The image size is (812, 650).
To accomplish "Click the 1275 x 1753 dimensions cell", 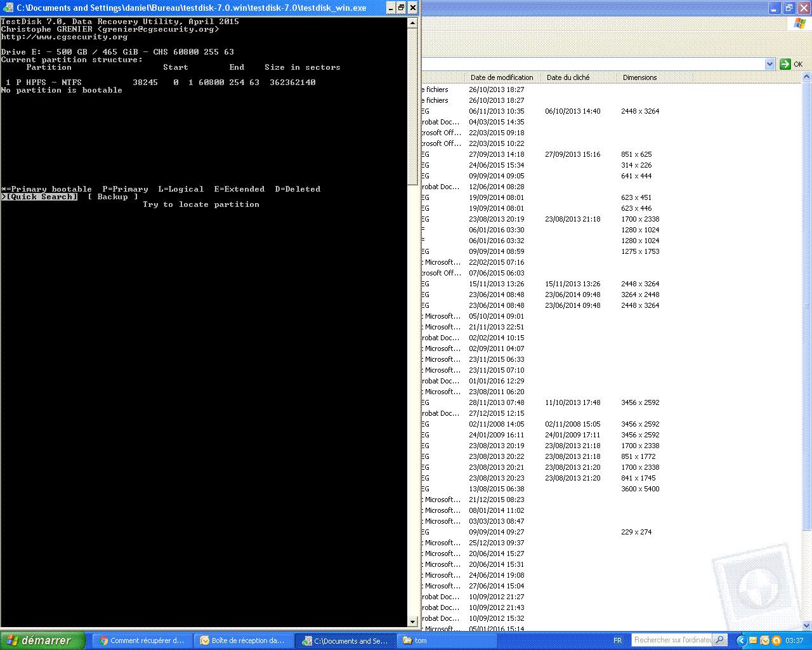I will (x=640, y=251).
